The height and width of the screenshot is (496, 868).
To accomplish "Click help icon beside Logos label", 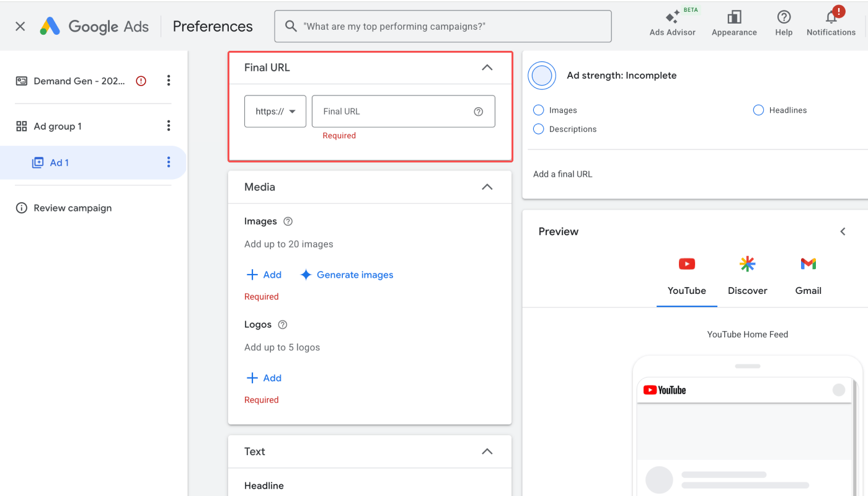I will click(x=283, y=324).
